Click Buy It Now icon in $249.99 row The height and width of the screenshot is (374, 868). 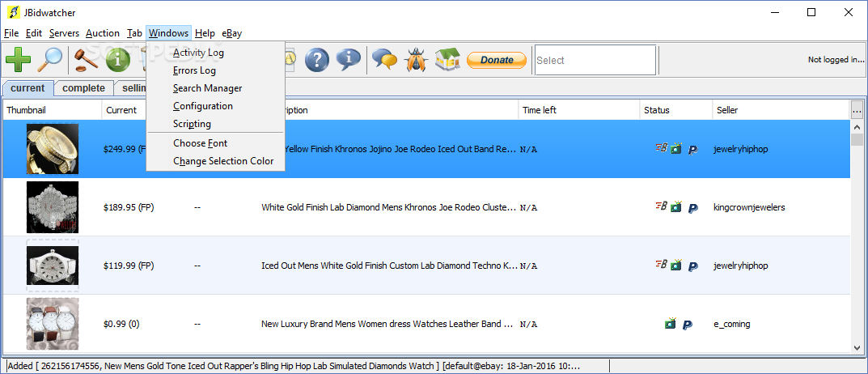[x=661, y=148]
